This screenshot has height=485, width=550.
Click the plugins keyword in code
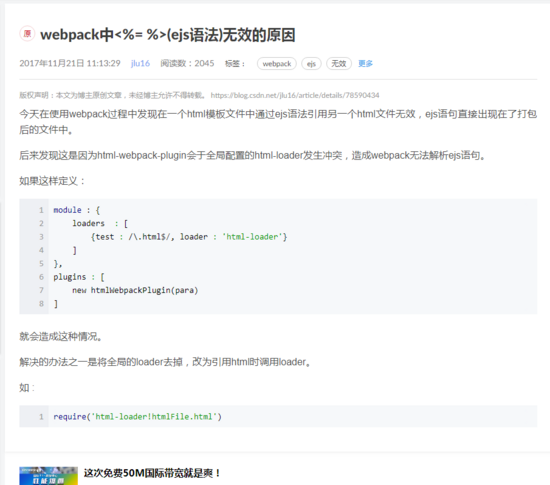pyautogui.click(x=69, y=277)
